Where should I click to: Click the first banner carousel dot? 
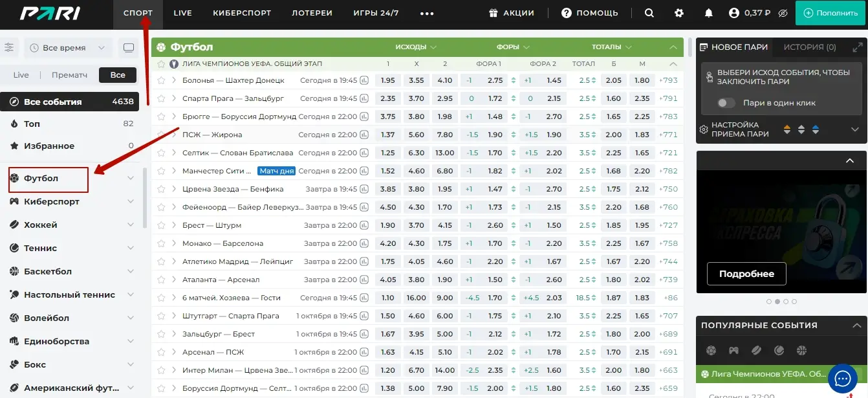(x=768, y=302)
